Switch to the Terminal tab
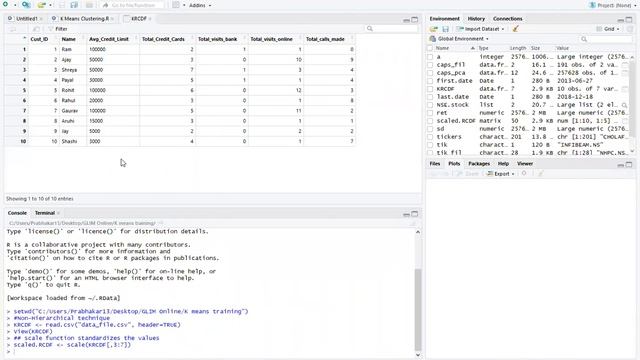 click(x=44, y=213)
